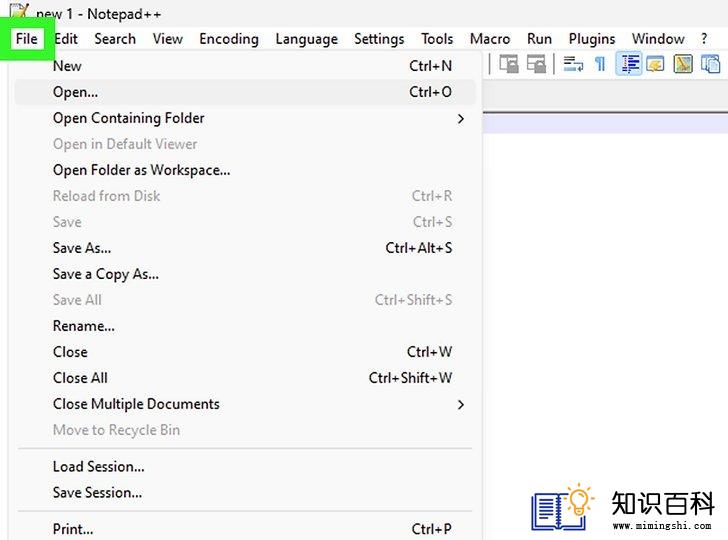Open the Encoding menu
The width and height of the screenshot is (728, 540).
pyautogui.click(x=229, y=39)
